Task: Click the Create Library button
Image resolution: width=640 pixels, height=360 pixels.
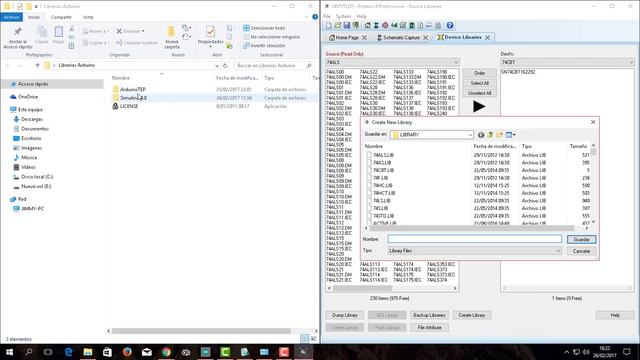Action: (471, 315)
